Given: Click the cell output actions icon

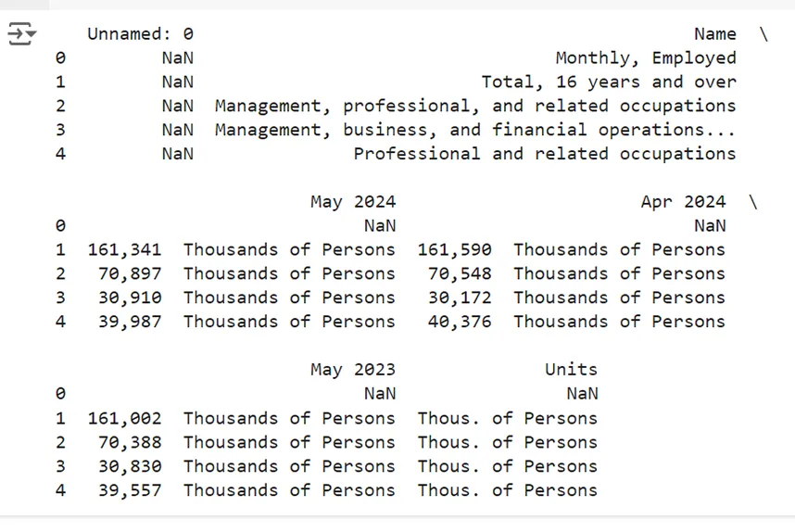Looking at the screenshot, I should coord(21,35).
